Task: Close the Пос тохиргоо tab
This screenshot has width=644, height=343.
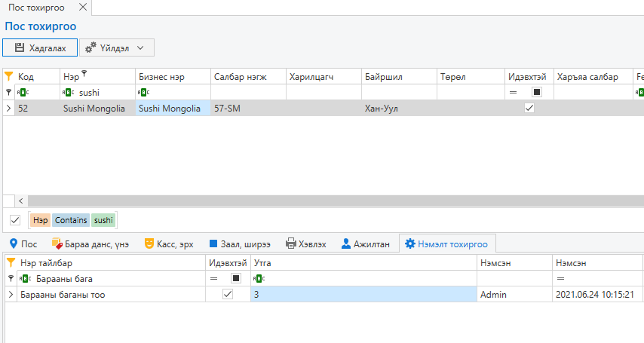Action: (x=82, y=7)
